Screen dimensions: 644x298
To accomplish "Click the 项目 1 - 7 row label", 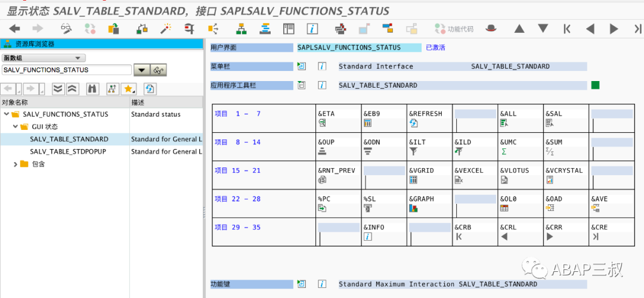I will pos(237,114).
